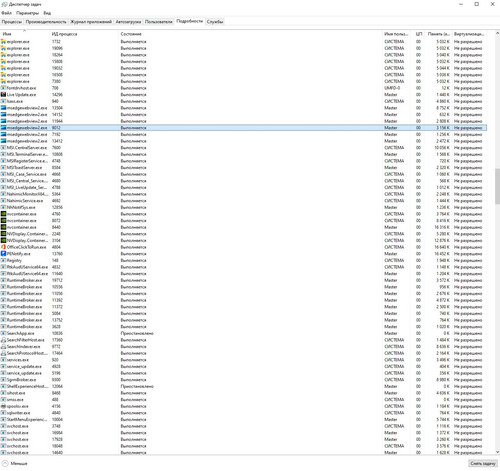
Task: Click the fontdrvhost.exe process icon
Action: [x=3, y=88]
